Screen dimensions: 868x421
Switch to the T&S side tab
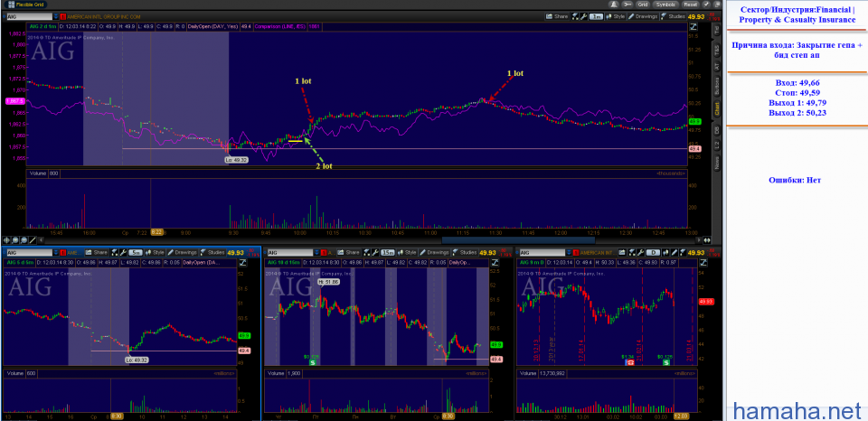pyautogui.click(x=717, y=48)
